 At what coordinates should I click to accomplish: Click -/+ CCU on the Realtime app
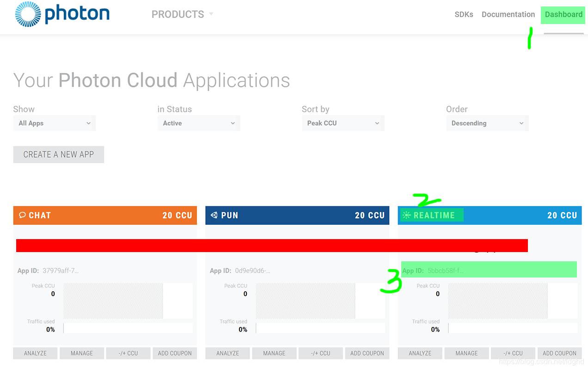coord(513,353)
